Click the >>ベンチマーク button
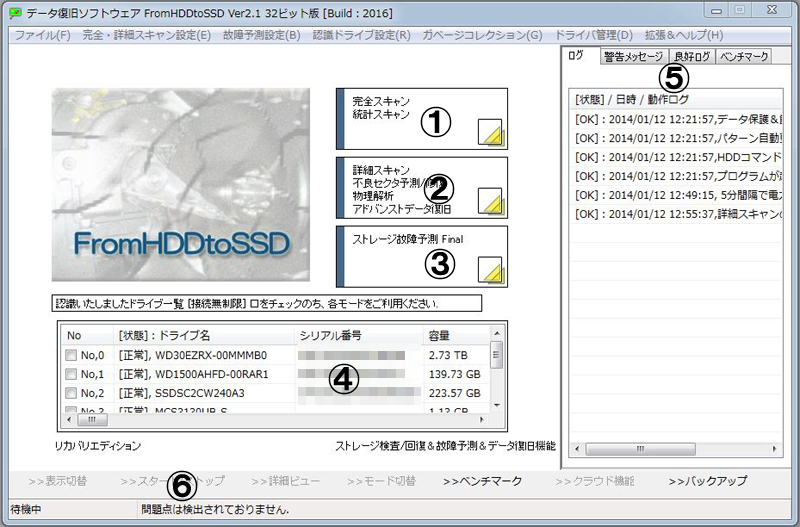This screenshot has height=527, width=800. point(483,481)
